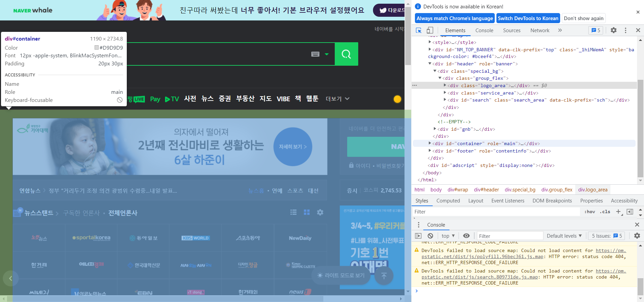Open the Layout tab

476,200
